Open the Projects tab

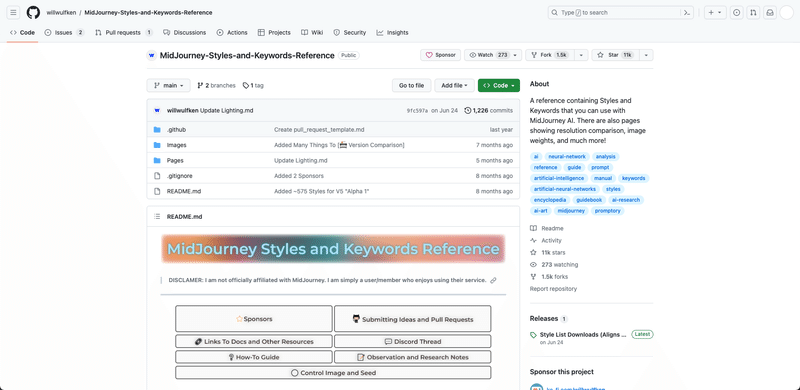[274, 32]
